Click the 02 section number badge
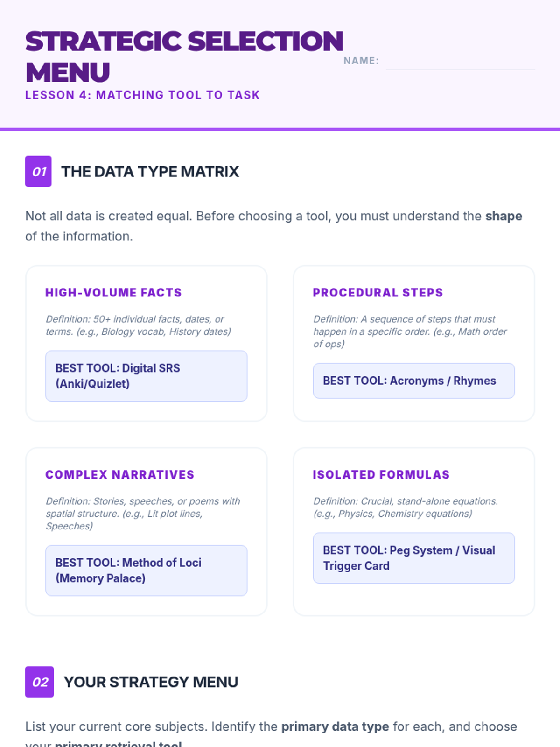This screenshot has width=560, height=747. point(40,682)
